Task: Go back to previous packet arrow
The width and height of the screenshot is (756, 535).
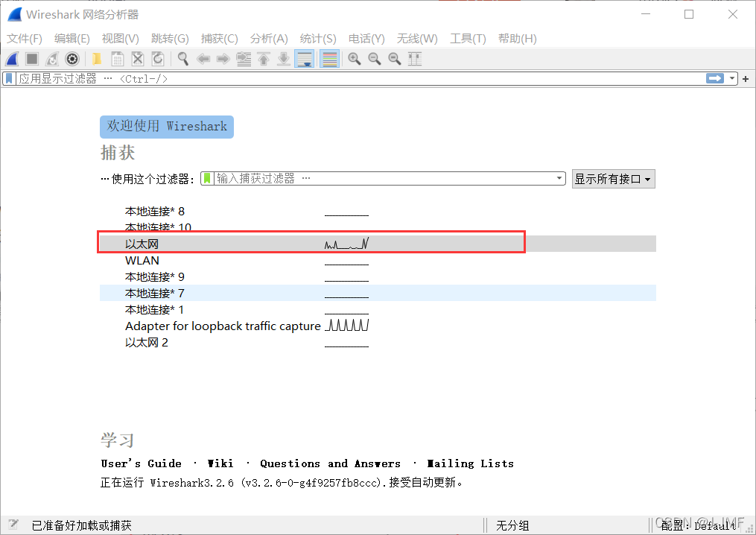Action: [203, 59]
